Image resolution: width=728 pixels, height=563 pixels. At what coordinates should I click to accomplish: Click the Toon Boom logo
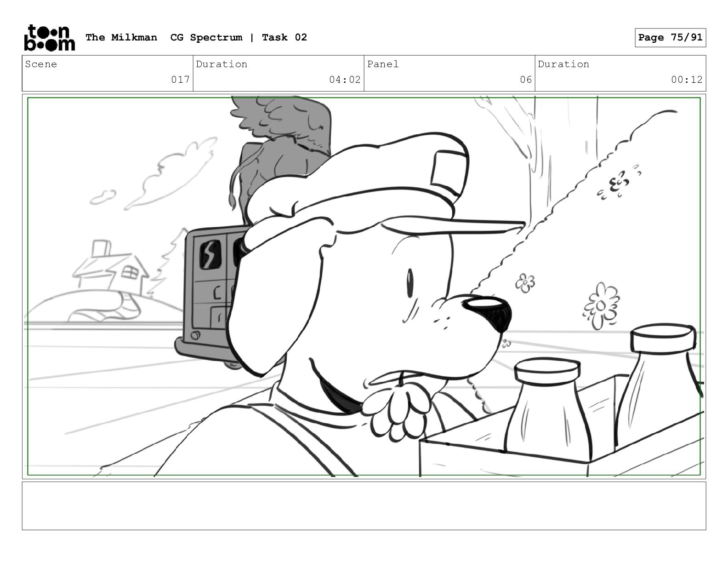click(x=49, y=38)
